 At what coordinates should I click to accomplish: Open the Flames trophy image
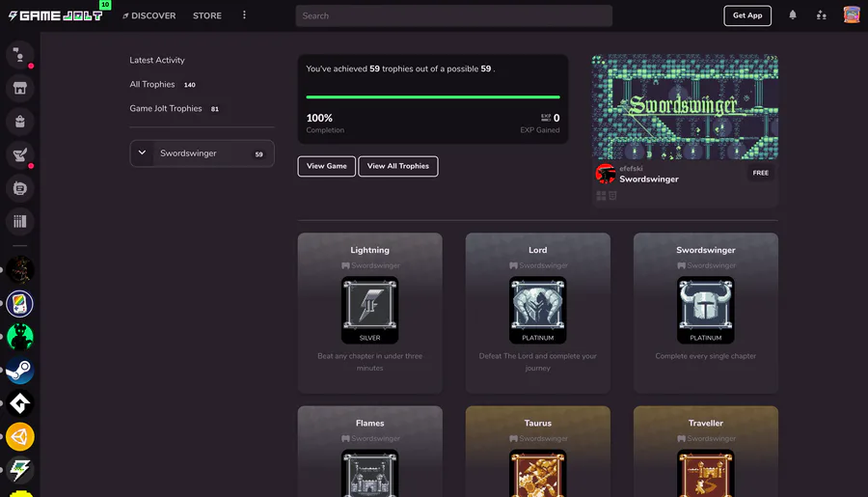pyautogui.click(x=369, y=473)
